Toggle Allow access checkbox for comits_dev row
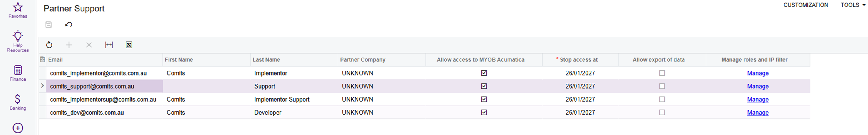The height and width of the screenshot is (135, 868). click(x=484, y=113)
